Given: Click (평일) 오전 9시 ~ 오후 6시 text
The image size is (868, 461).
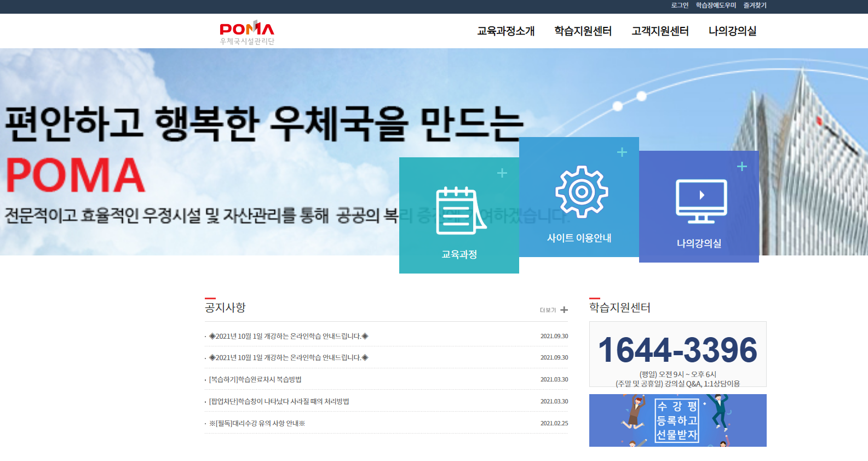Looking at the screenshot, I should pos(678,374).
